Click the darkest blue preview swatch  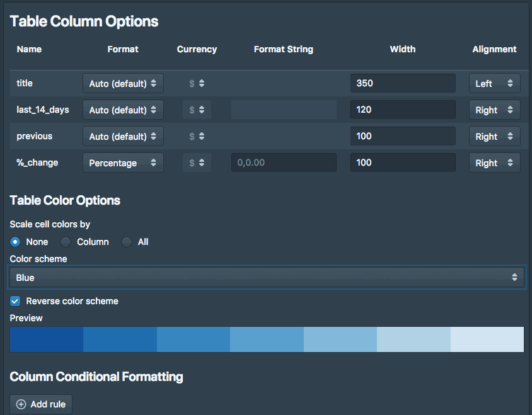click(x=47, y=339)
